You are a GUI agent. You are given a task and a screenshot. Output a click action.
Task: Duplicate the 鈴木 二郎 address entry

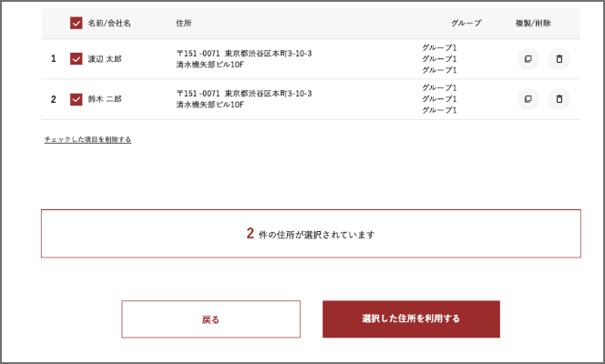coord(528,99)
